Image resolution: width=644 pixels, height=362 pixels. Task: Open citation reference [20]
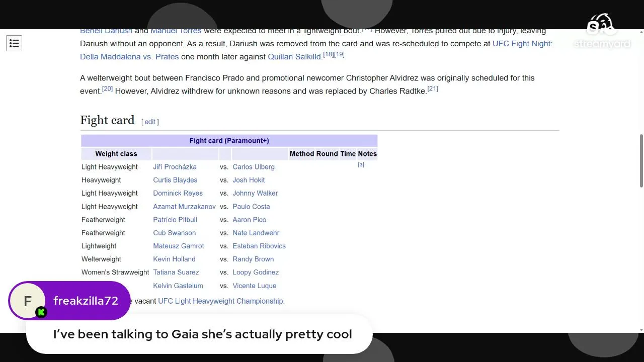tap(107, 88)
